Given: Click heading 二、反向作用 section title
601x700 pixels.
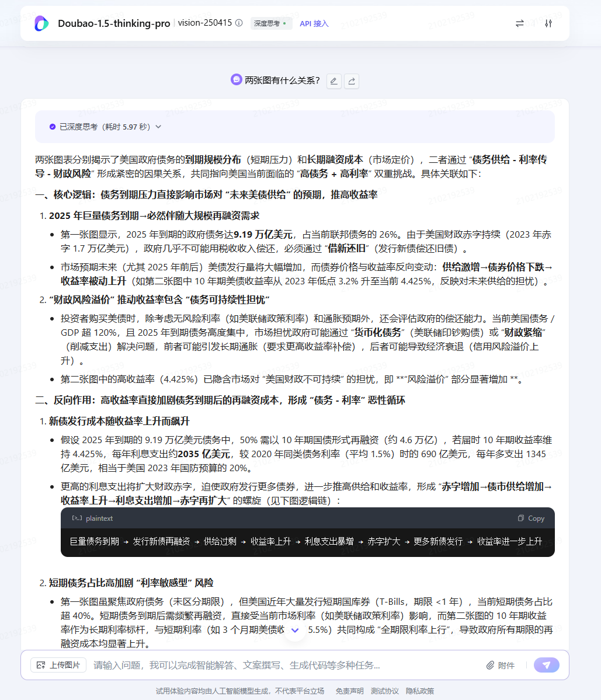Looking at the screenshot, I should (x=220, y=400).
